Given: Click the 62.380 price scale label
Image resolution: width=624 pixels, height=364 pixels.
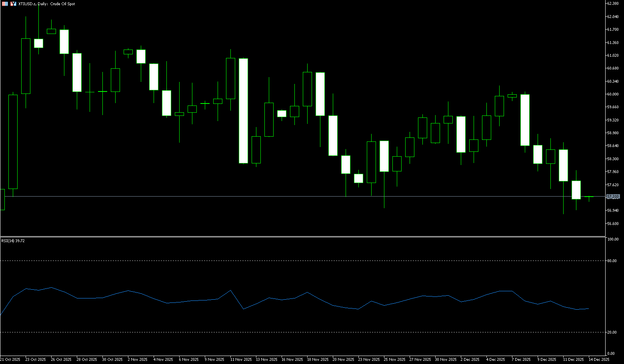Looking at the screenshot, I should (x=612, y=4).
